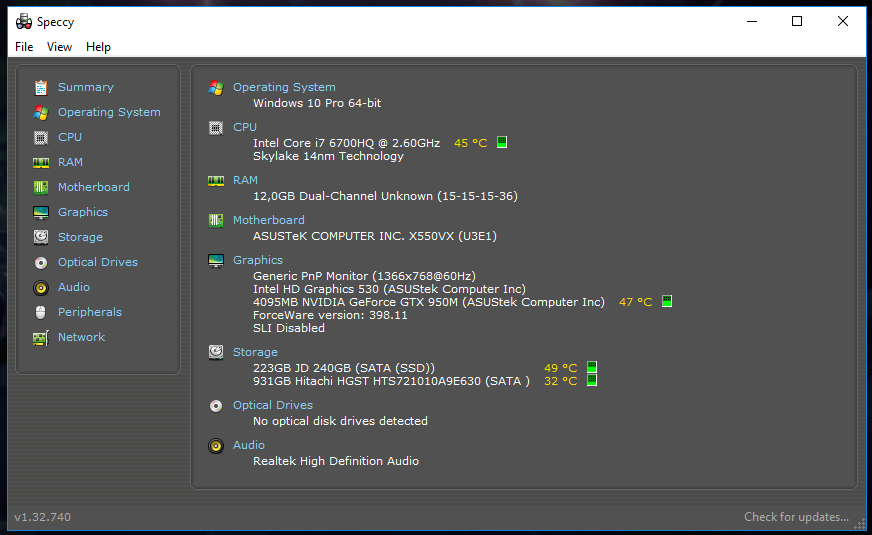
Task: Click the SSD temperature value 49 °C
Action: click(x=561, y=368)
